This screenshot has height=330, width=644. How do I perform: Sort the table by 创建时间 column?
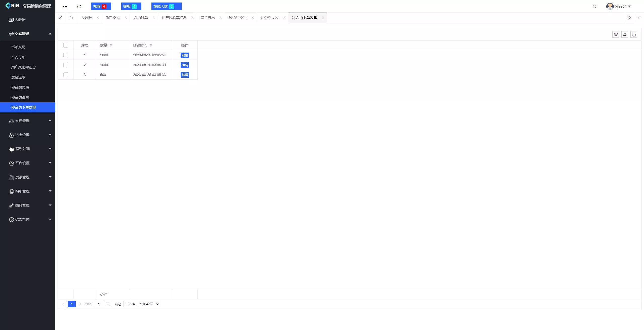(x=151, y=45)
